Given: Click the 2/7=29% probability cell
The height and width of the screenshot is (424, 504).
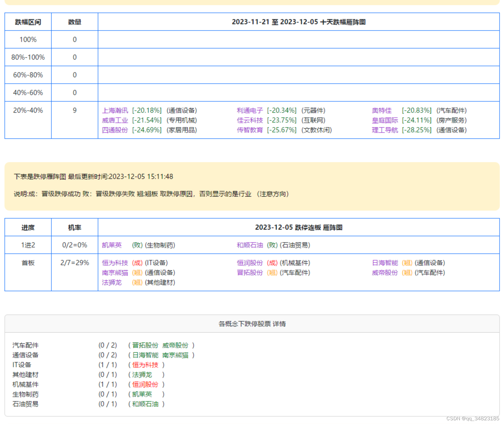Looking at the screenshot, I should (x=75, y=272).
